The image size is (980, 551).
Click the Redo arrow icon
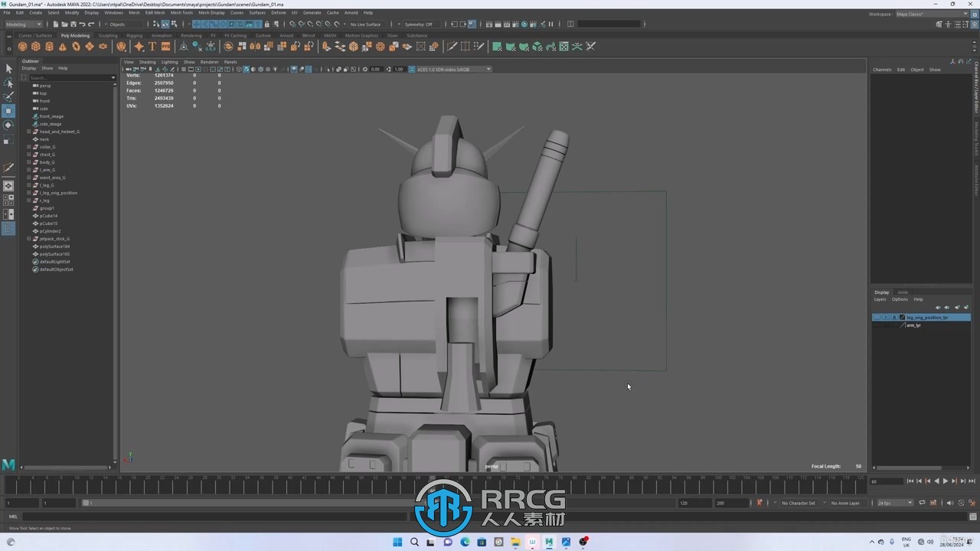[91, 24]
